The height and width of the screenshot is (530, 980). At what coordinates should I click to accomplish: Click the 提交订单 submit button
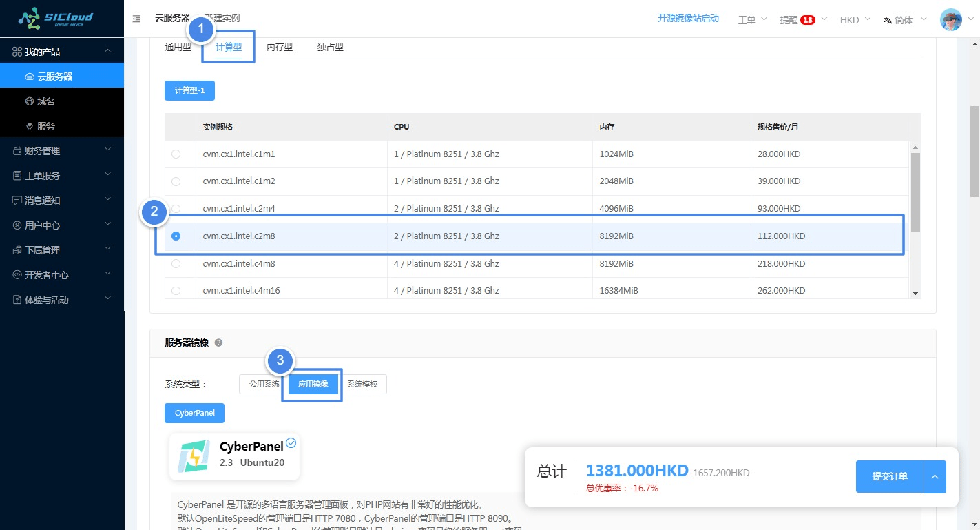point(889,476)
